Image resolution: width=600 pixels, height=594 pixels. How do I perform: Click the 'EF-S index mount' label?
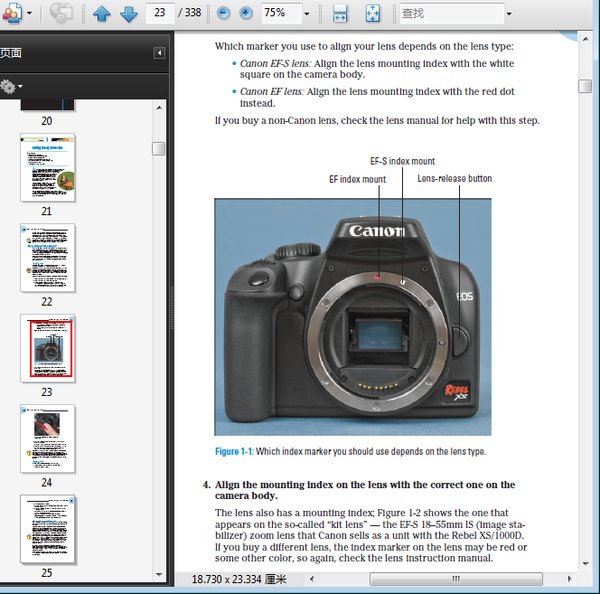pos(402,161)
